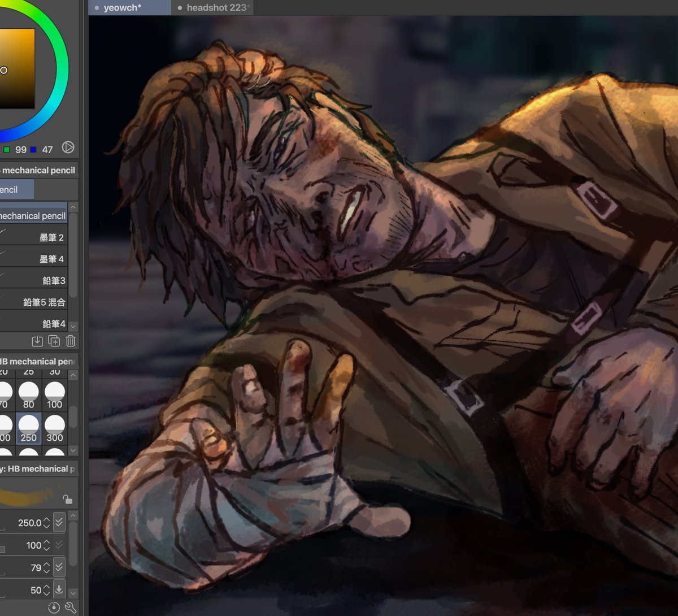Click the delete sub tool trash icon
The image size is (678, 616).
(71, 341)
